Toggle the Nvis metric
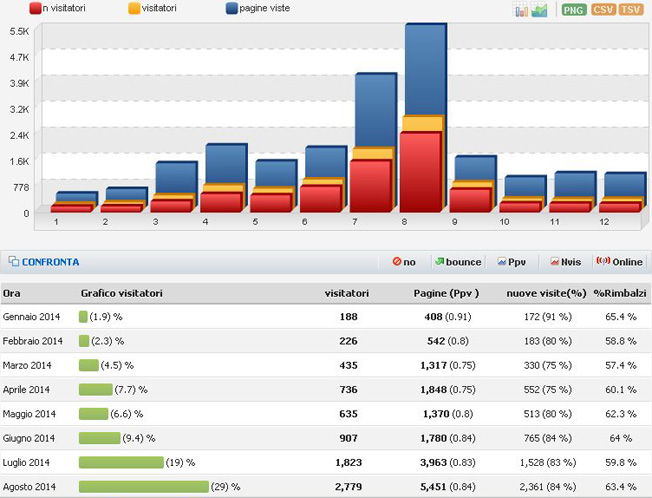652x498 pixels. (566, 262)
